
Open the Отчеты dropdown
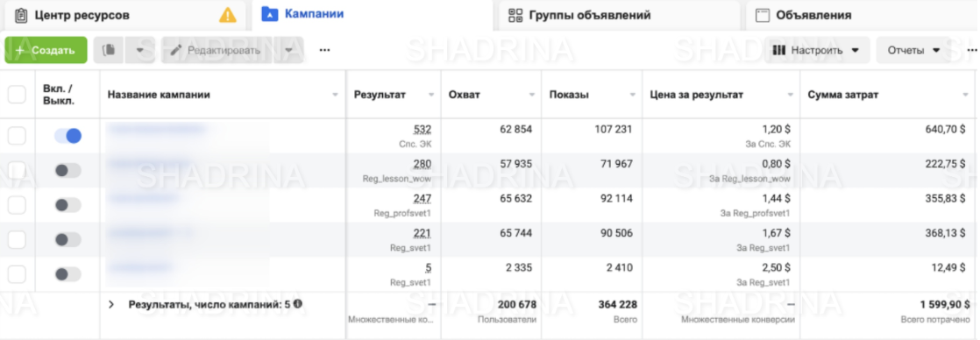coord(914,50)
